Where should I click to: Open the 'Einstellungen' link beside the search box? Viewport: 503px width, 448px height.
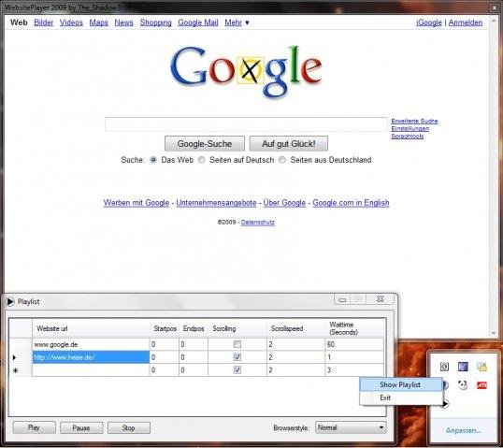410,129
